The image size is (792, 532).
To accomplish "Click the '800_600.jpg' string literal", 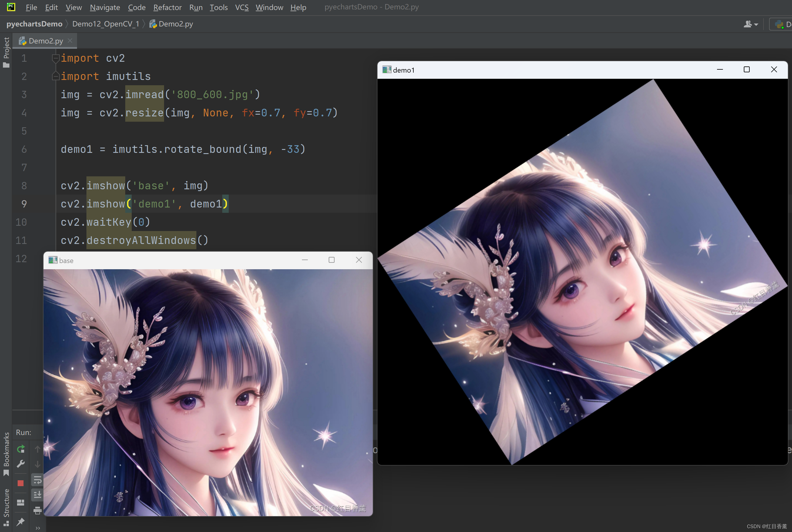I will (x=213, y=95).
